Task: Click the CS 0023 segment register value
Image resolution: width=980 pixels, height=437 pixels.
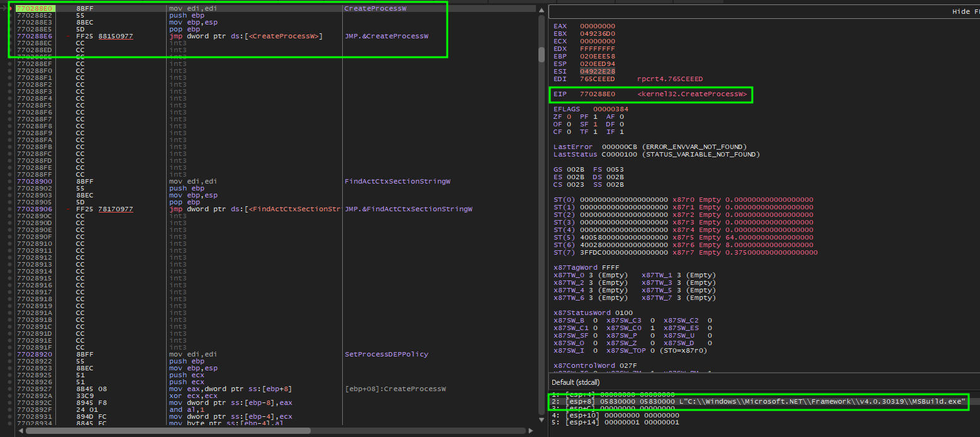Action: (x=575, y=184)
